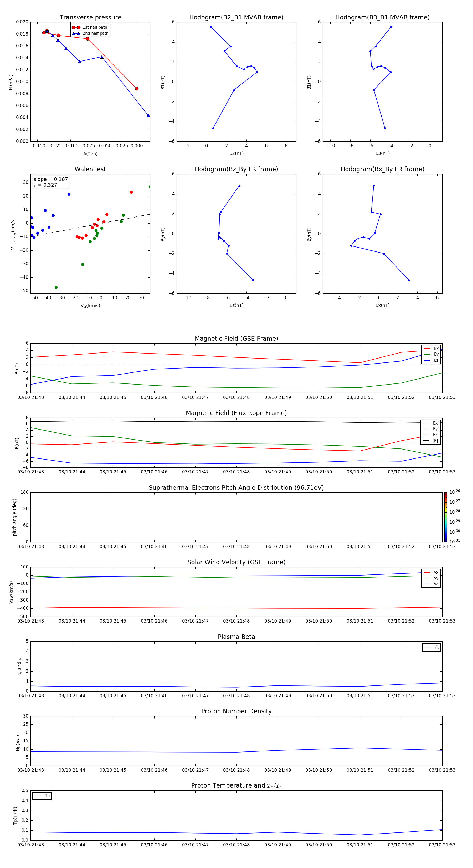Image resolution: width=473 pixels, height=868 pixels.
Task: Select the "Solar Wind Velocity (GSE Frame)" title
Action: pos(236,562)
